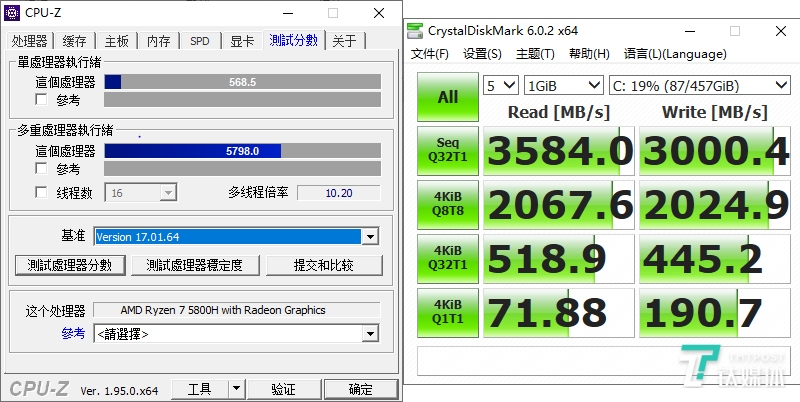This screenshot has width=800, height=402.
Task: Open the 设置(S) menu
Action: (x=482, y=54)
